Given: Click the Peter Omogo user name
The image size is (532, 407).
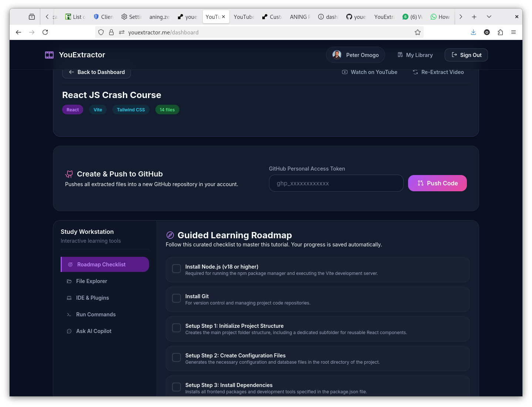Looking at the screenshot, I should [x=363, y=55].
